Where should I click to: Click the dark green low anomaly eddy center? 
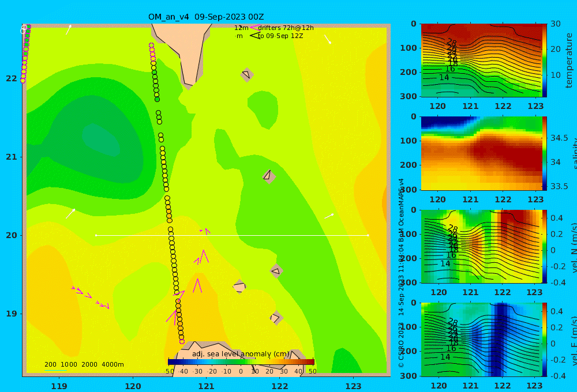[x=101, y=140]
